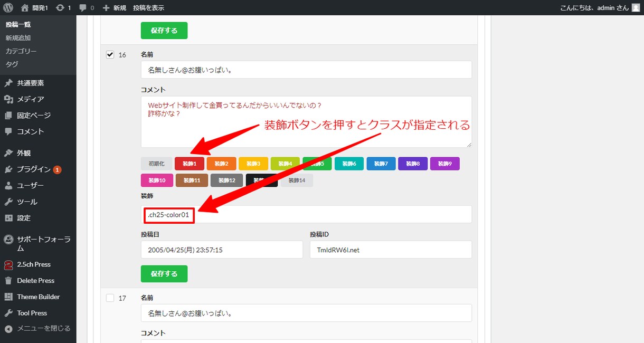Click the 初期化 reset button
The image size is (644, 343).
click(x=157, y=164)
